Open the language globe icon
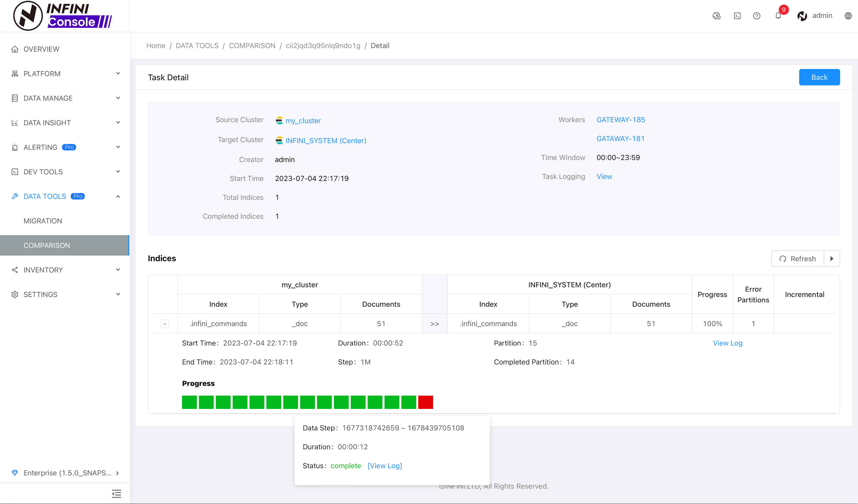The image size is (858, 504). (x=848, y=16)
